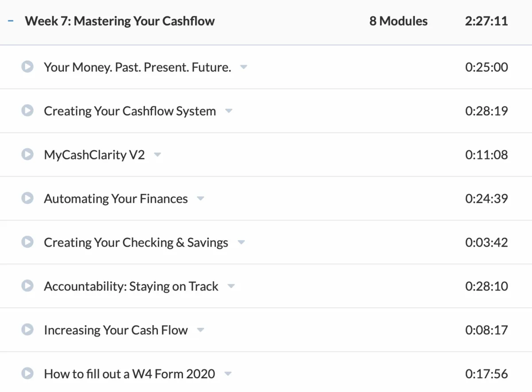
Task: Open the How to fill out a W4 Form 2020 title
Action: (x=129, y=374)
